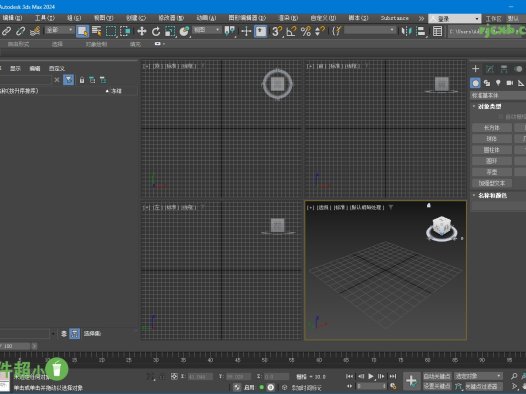Image resolution: width=526 pixels, height=394 pixels.
Task: Click the 圆环 torus button
Action: pos(492,161)
